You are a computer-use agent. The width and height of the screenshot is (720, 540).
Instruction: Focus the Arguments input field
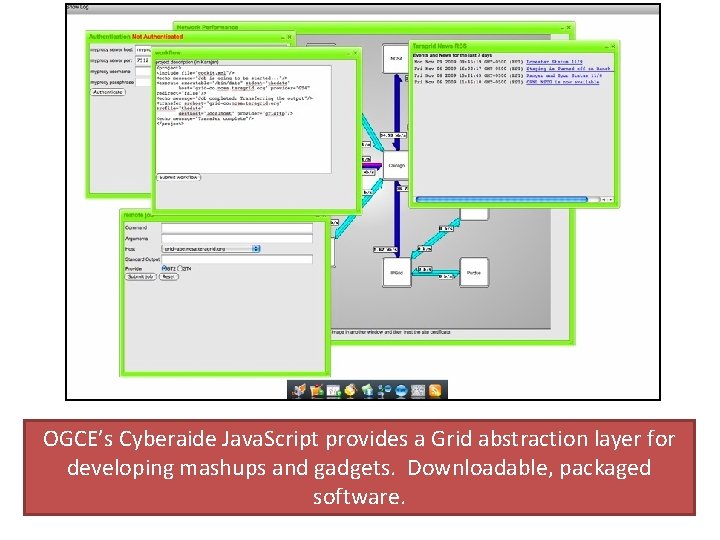[237, 238]
